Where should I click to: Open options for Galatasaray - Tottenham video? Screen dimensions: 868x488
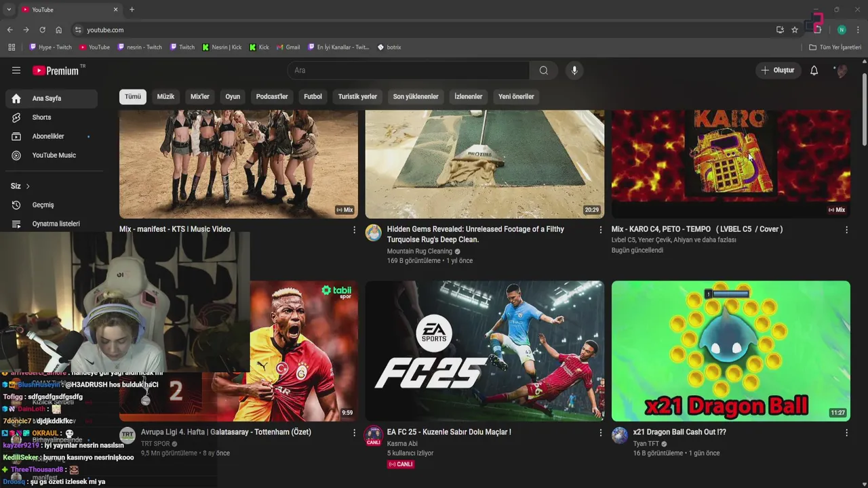point(354,432)
